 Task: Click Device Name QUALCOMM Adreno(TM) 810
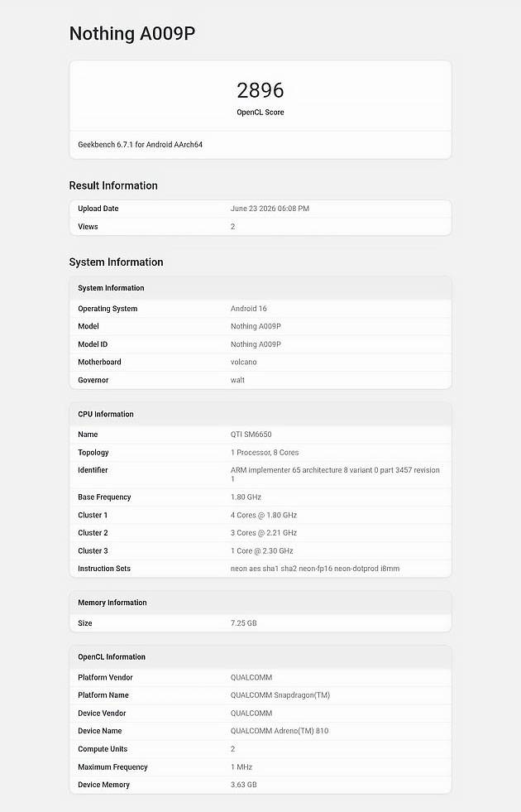280,731
